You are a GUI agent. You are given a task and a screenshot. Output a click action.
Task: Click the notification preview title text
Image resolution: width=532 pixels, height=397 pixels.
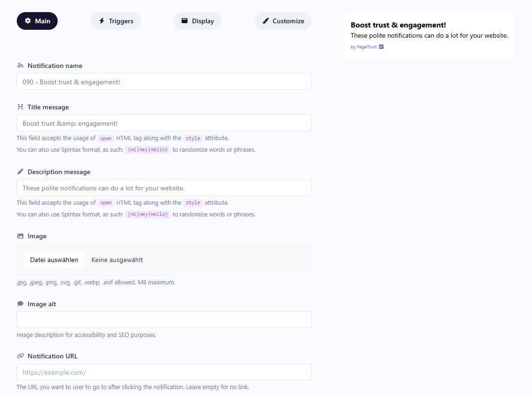398,25
